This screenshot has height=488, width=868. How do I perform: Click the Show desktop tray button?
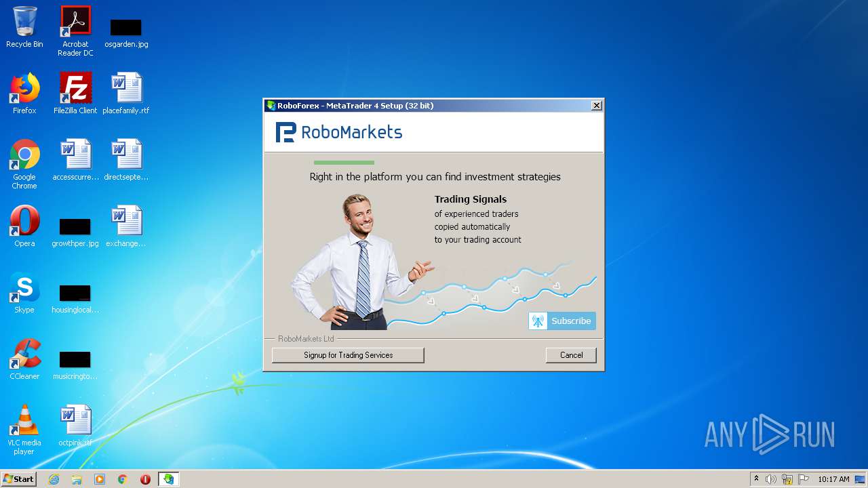(861, 479)
